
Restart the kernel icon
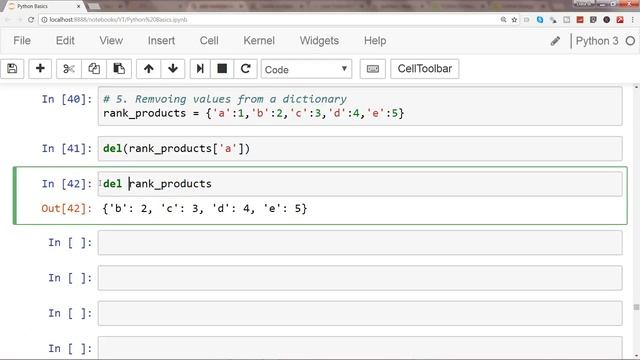coord(245,69)
